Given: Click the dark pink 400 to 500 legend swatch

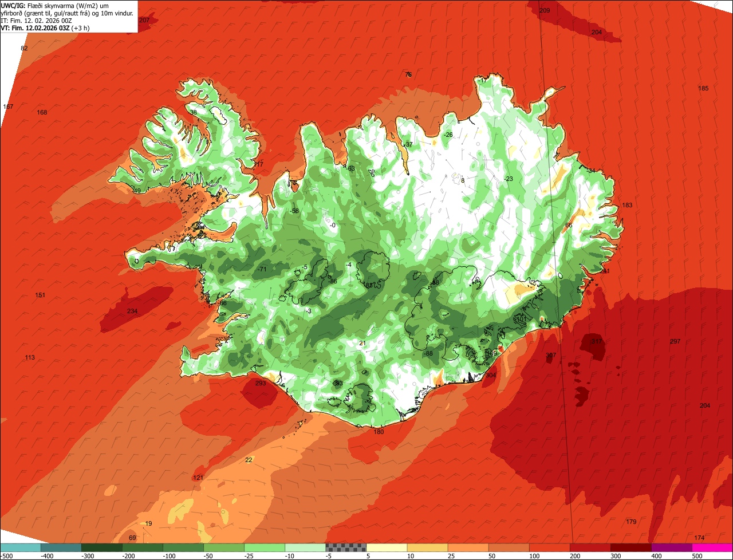Looking at the screenshot, I should coord(672,547).
